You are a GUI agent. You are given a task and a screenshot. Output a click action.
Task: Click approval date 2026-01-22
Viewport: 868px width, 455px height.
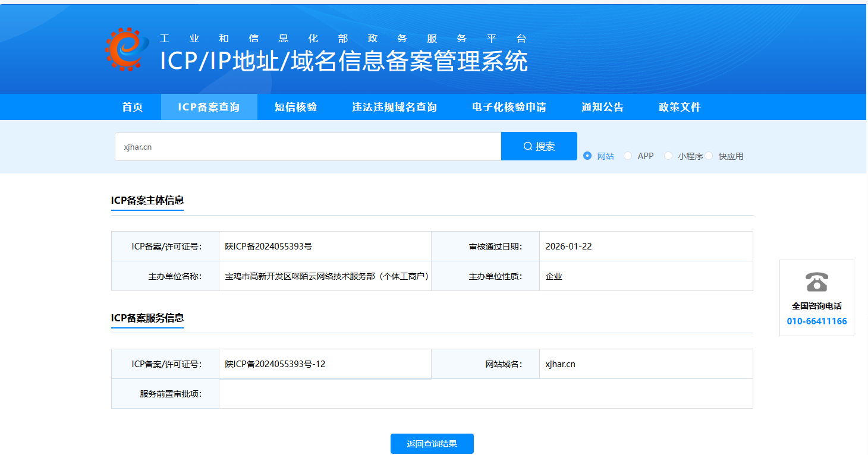click(568, 247)
